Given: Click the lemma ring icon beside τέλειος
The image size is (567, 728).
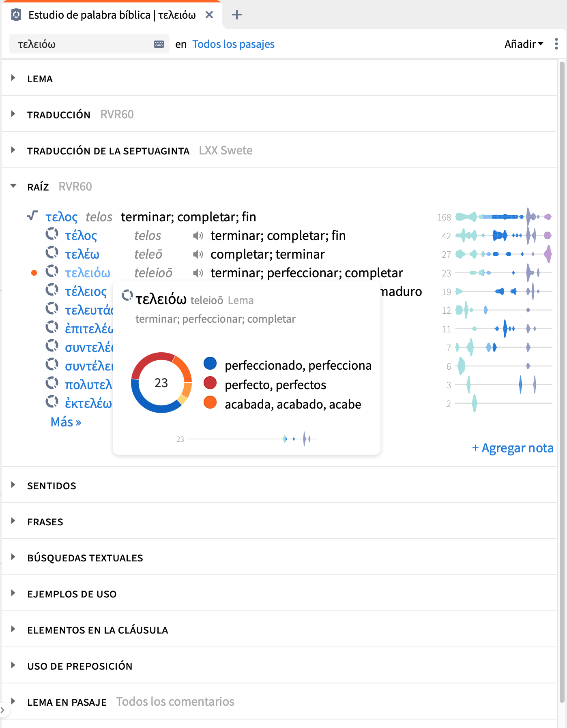Looking at the screenshot, I should pos(52,290).
